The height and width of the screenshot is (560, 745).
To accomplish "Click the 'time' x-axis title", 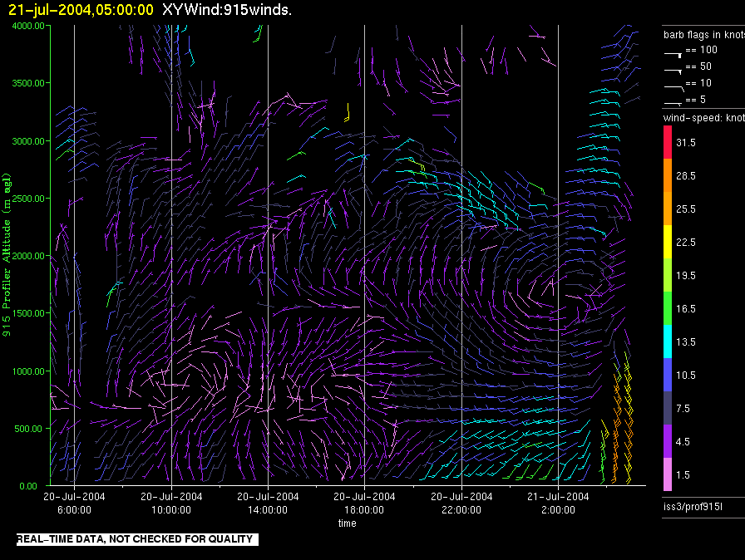I will [348, 523].
